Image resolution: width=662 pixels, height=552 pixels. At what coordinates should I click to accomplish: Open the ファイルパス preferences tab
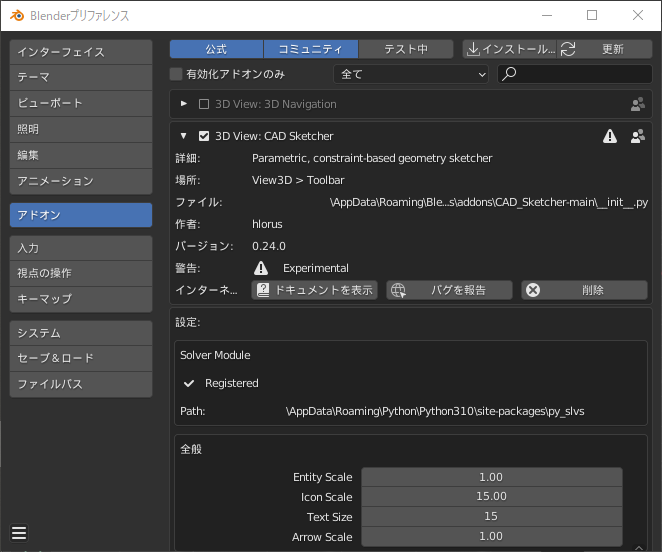pos(81,384)
